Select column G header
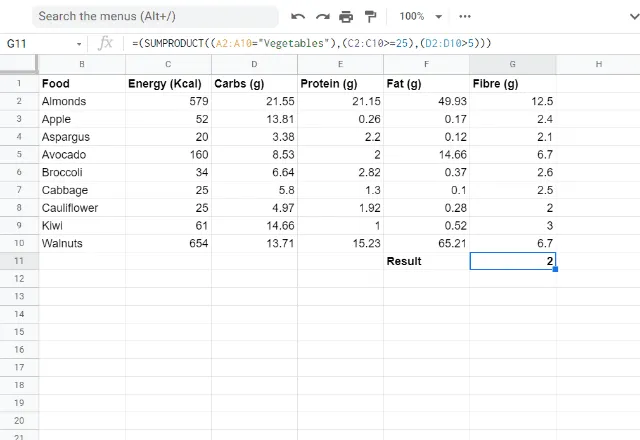Image resolution: width=640 pixels, height=440 pixels. click(x=512, y=64)
